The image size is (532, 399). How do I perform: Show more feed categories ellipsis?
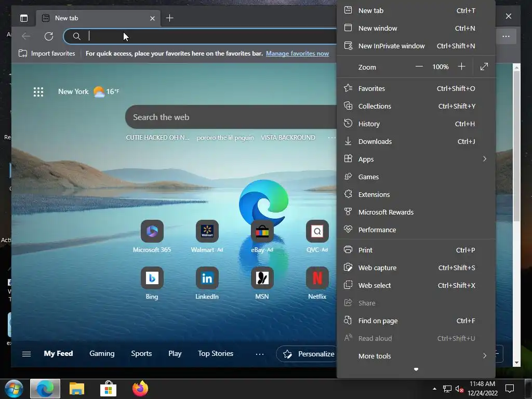[x=260, y=354]
